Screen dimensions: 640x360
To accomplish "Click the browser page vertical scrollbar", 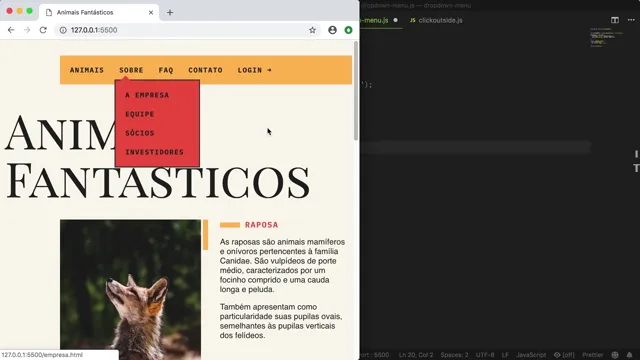I will pos(356,91).
